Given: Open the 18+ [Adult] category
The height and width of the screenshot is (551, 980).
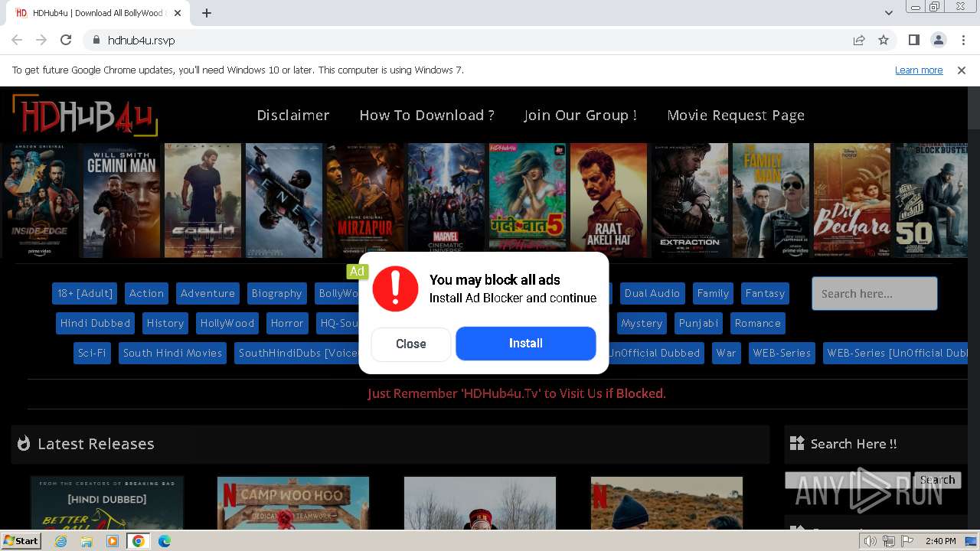Looking at the screenshot, I should (85, 293).
